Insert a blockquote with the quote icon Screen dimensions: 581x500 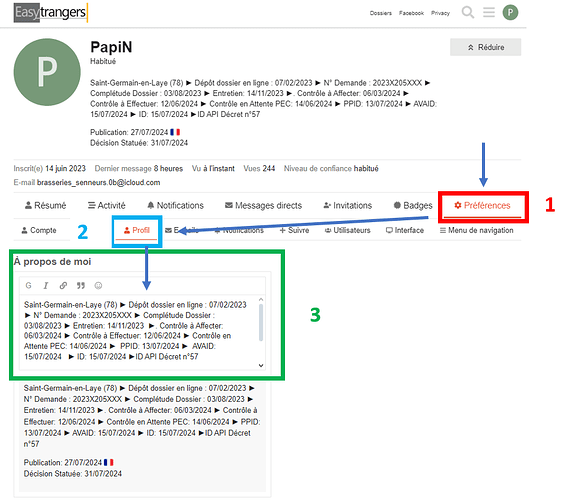coord(81,285)
